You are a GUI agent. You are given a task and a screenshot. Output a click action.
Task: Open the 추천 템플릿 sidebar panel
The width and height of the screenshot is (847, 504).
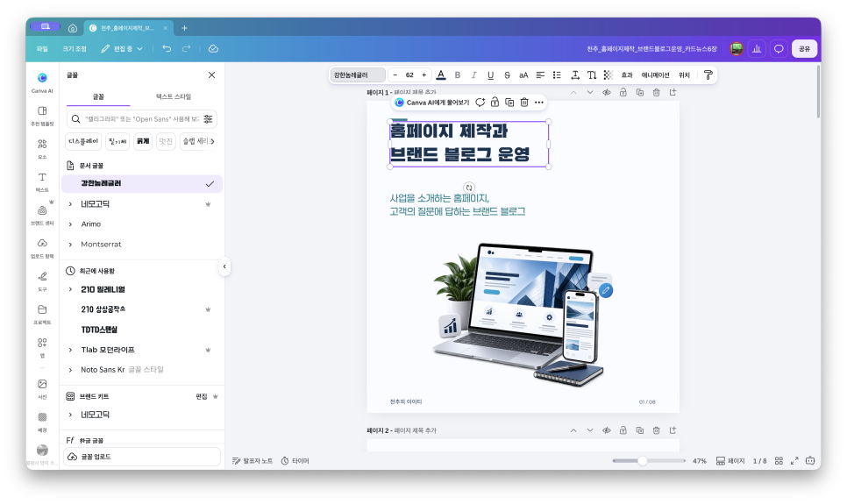pyautogui.click(x=42, y=116)
